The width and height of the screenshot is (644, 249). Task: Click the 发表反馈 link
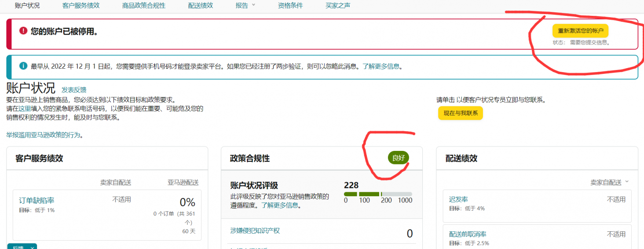[x=74, y=90]
